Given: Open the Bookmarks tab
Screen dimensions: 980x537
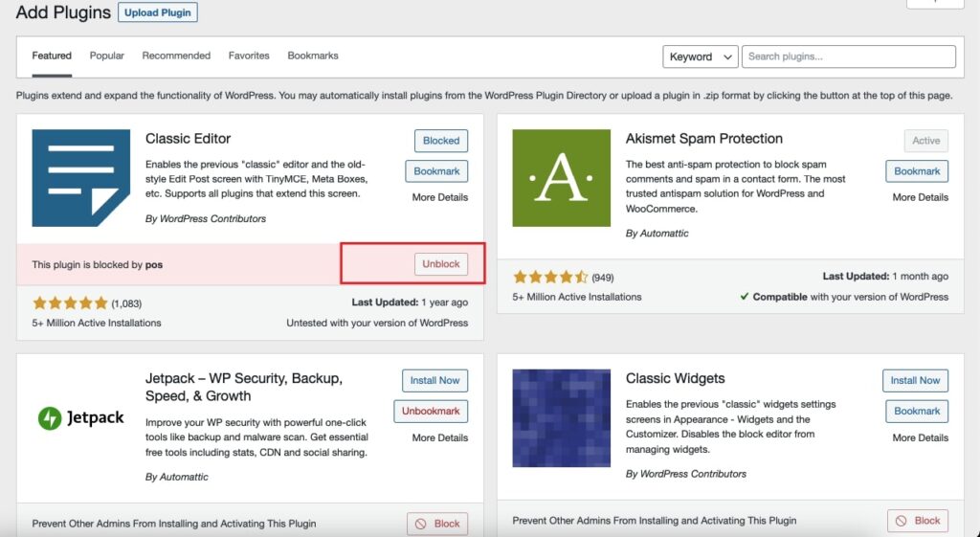Looking at the screenshot, I should (x=313, y=56).
